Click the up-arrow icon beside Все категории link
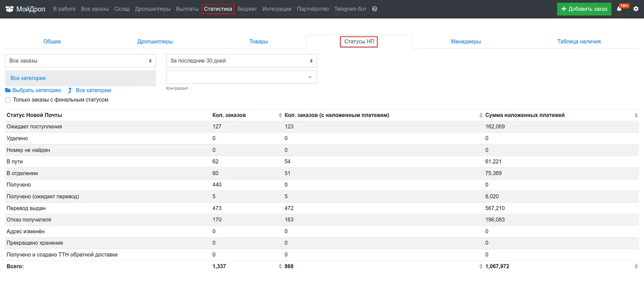 point(70,90)
